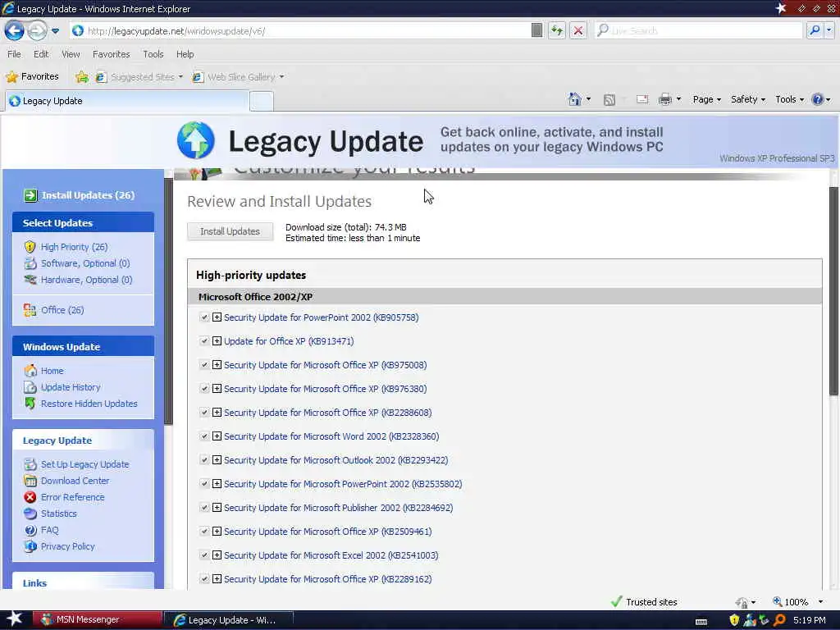The image size is (840, 630).
Task: Click Hardware, Optional (0) link
Action: (86, 280)
